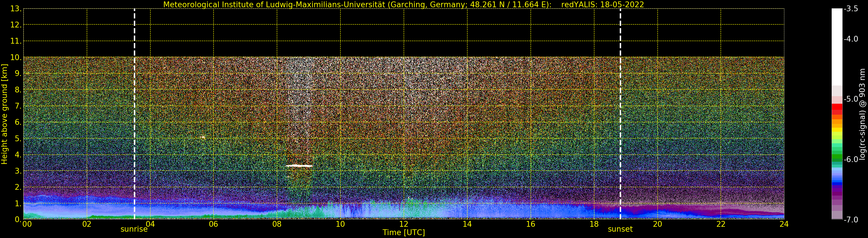Screen dimensions: 868x238
Task: Click the time axis tick '06'
Action: coord(214,224)
